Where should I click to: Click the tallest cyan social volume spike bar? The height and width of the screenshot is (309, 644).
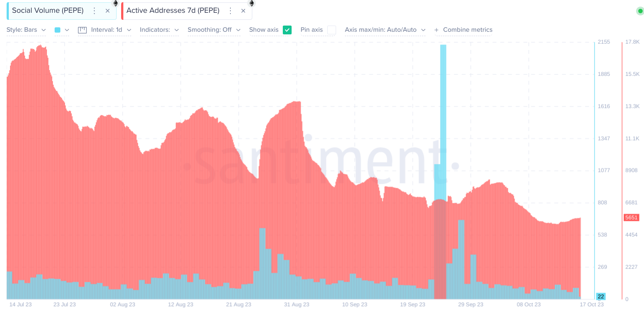tap(443, 172)
